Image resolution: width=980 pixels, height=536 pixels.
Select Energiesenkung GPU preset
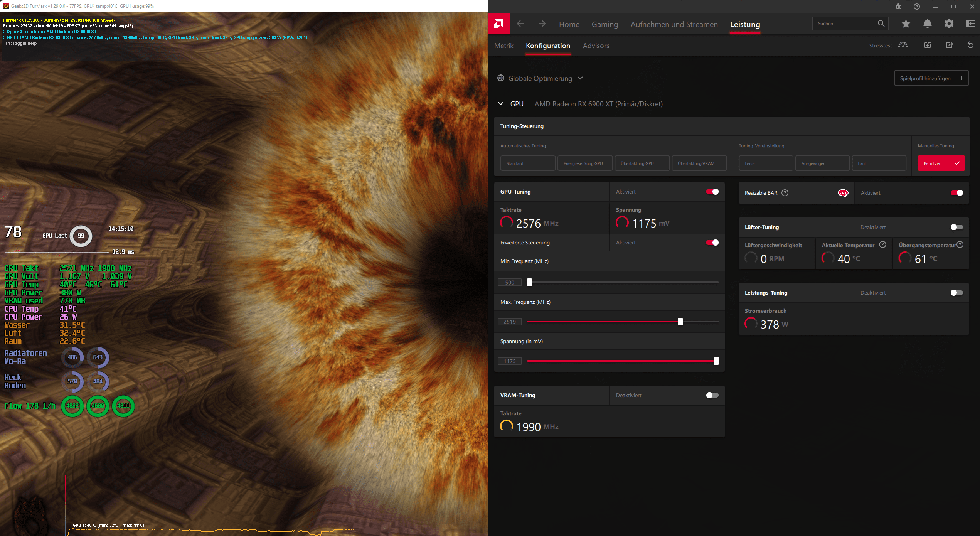click(585, 163)
